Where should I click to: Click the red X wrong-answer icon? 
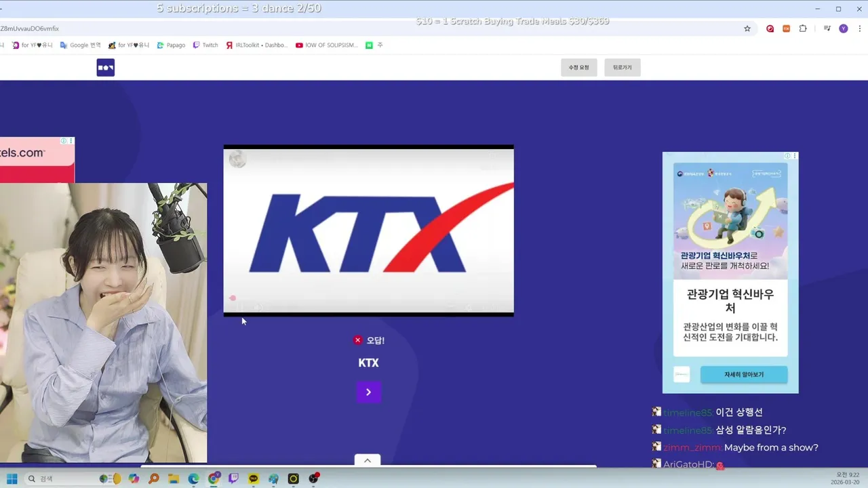[x=357, y=340]
